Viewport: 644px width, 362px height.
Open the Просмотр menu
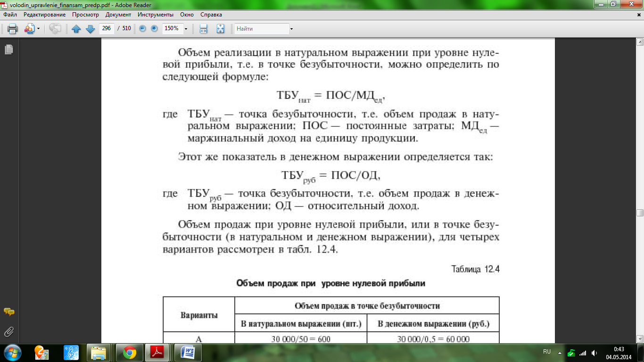click(x=85, y=15)
